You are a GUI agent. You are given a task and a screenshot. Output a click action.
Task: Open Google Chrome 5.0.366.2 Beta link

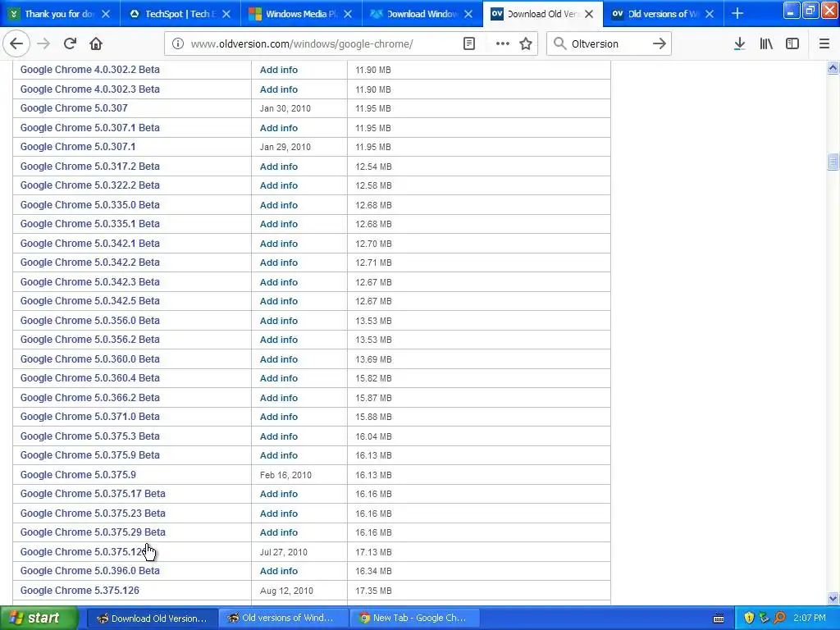pyautogui.click(x=90, y=398)
